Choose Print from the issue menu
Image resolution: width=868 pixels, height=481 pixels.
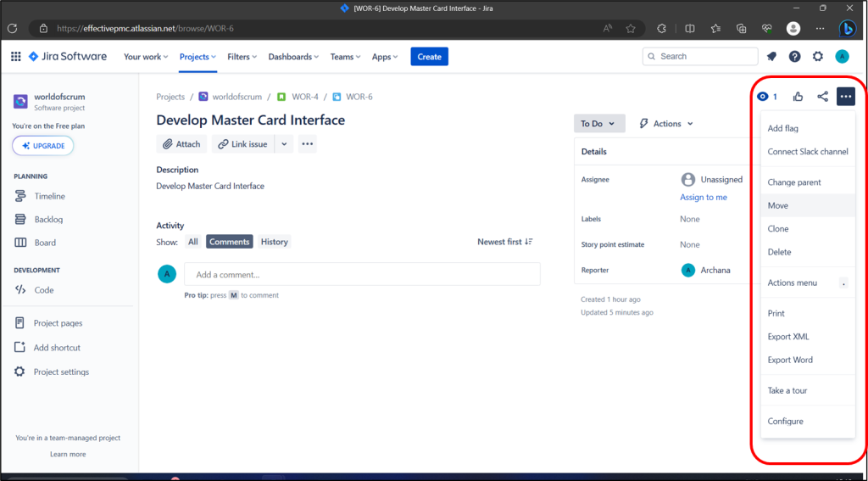click(x=808, y=313)
